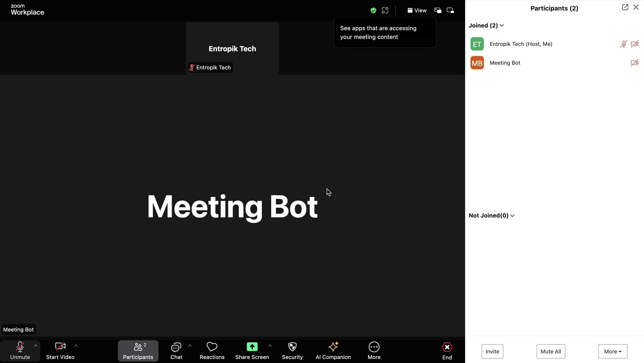This screenshot has height=363, width=644.
Task: Click the ET avatar of Entropik Tech
Action: click(x=477, y=44)
